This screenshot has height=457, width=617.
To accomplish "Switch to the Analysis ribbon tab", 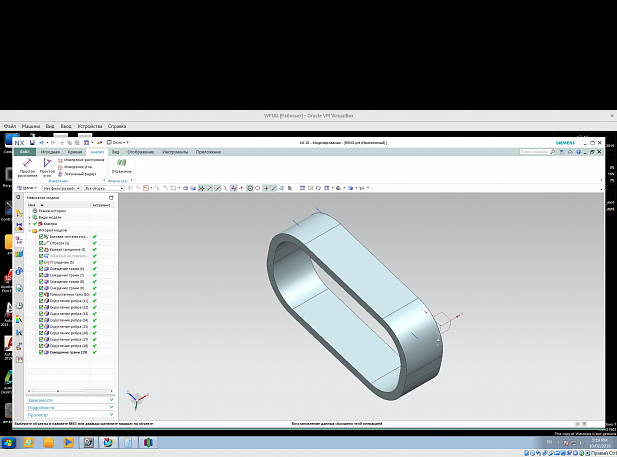I will 97,151.
